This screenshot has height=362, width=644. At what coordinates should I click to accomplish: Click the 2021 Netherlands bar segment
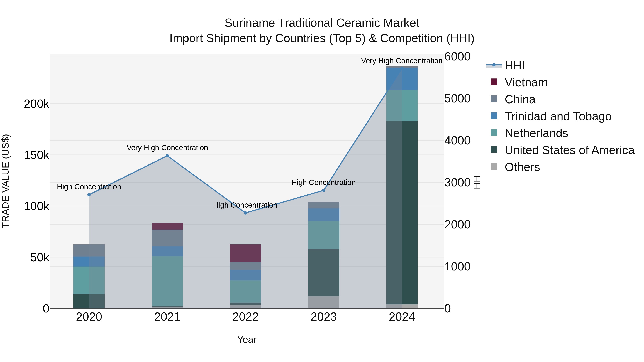(x=167, y=281)
